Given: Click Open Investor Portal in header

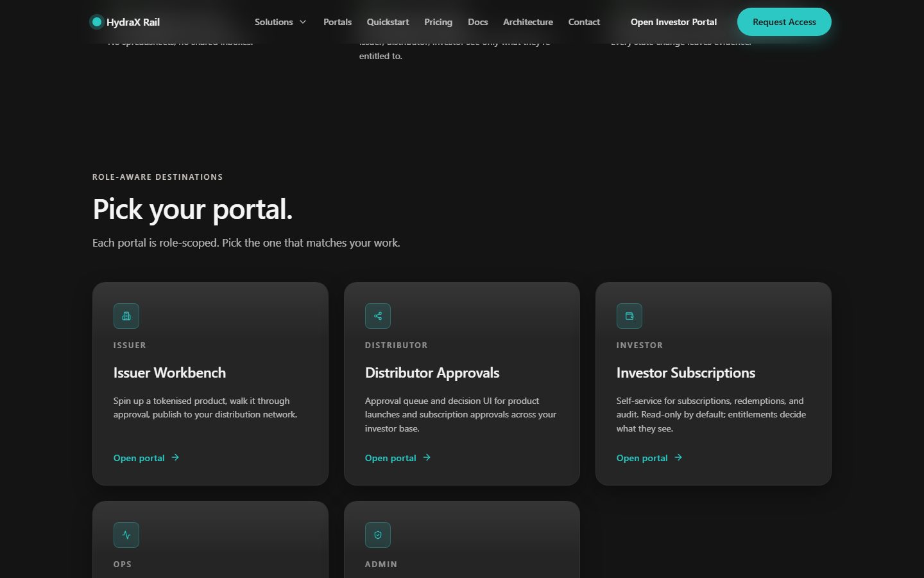Looking at the screenshot, I should (674, 22).
